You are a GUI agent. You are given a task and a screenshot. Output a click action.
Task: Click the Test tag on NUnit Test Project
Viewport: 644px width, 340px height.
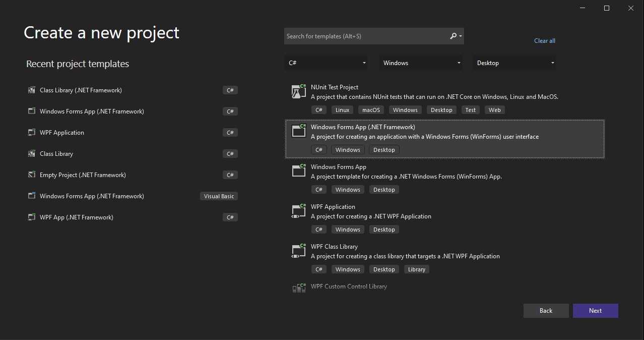click(x=471, y=110)
